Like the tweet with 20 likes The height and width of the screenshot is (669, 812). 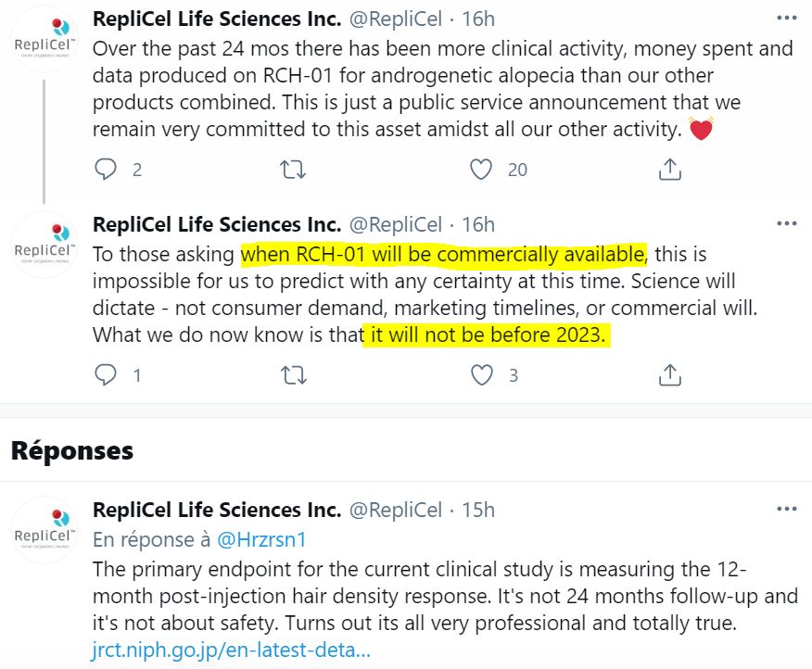[481, 169]
